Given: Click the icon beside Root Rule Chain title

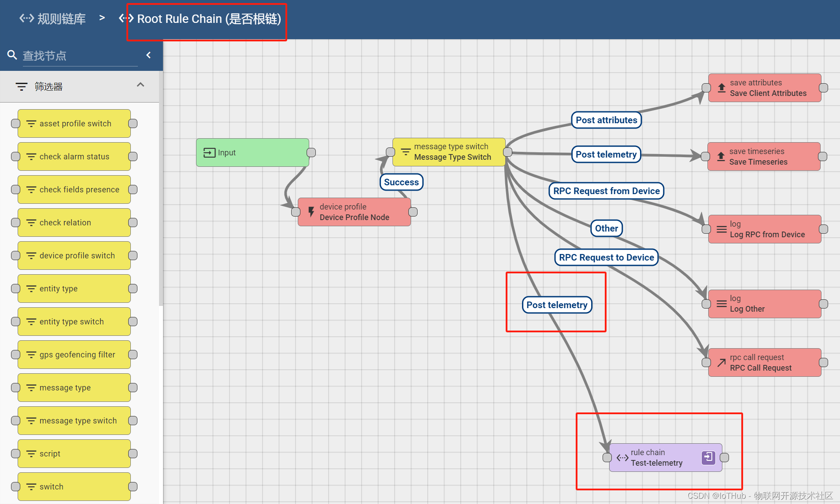Looking at the screenshot, I should point(126,18).
